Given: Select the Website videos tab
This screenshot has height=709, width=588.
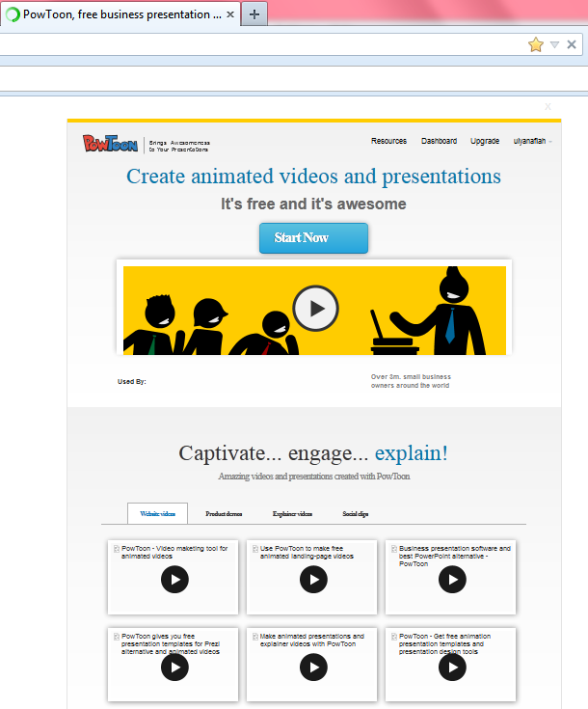Looking at the screenshot, I should [157, 513].
